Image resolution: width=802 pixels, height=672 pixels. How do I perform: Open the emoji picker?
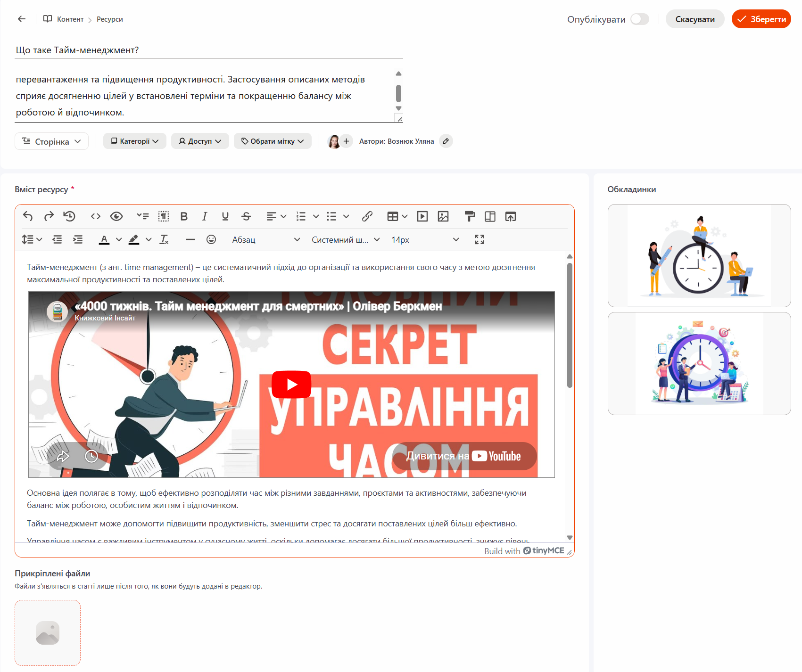[x=211, y=239]
